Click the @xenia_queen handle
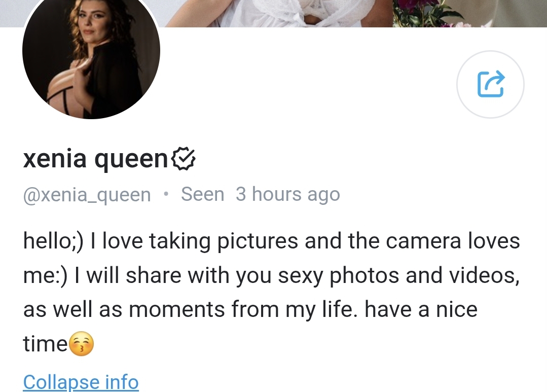The image size is (547, 392). (x=87, y=195)
